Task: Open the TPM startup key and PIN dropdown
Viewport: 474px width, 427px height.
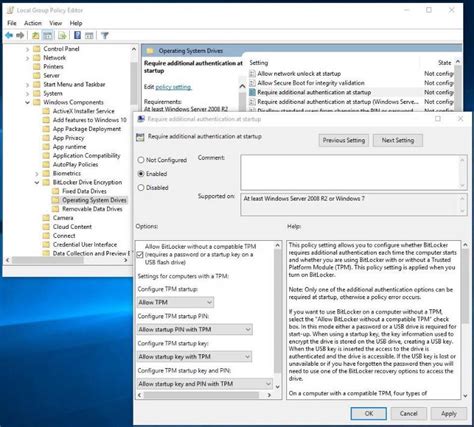Action: [x=205, y=384]
